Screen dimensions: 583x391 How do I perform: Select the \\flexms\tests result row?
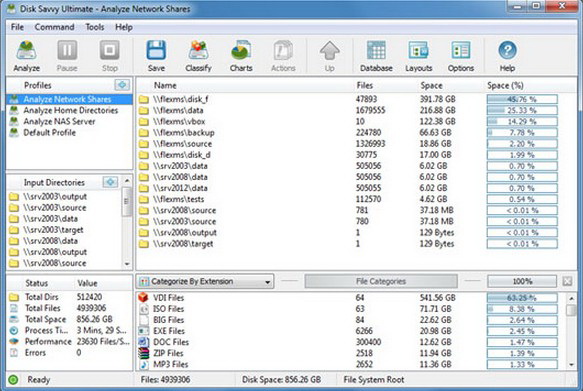[x=356, y=199]
